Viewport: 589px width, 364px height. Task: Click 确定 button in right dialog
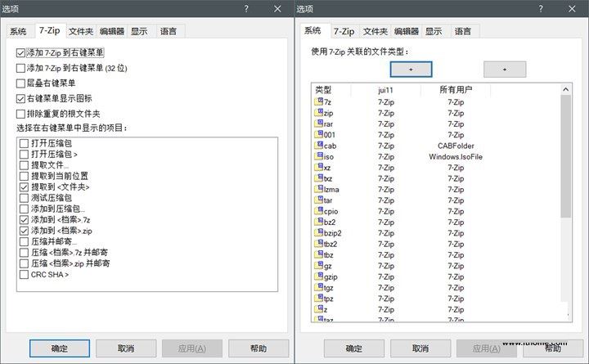point(354,348)
